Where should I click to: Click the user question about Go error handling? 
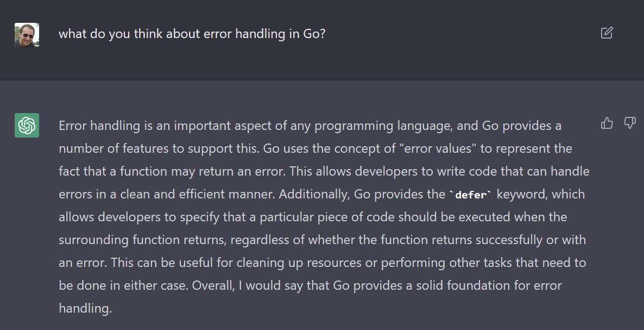coord(192,34)
